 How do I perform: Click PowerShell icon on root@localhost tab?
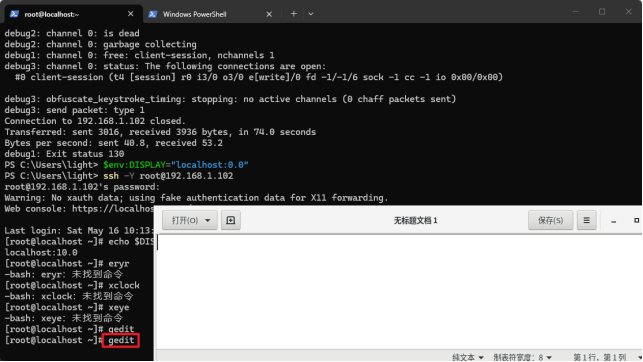click(14, 14)
